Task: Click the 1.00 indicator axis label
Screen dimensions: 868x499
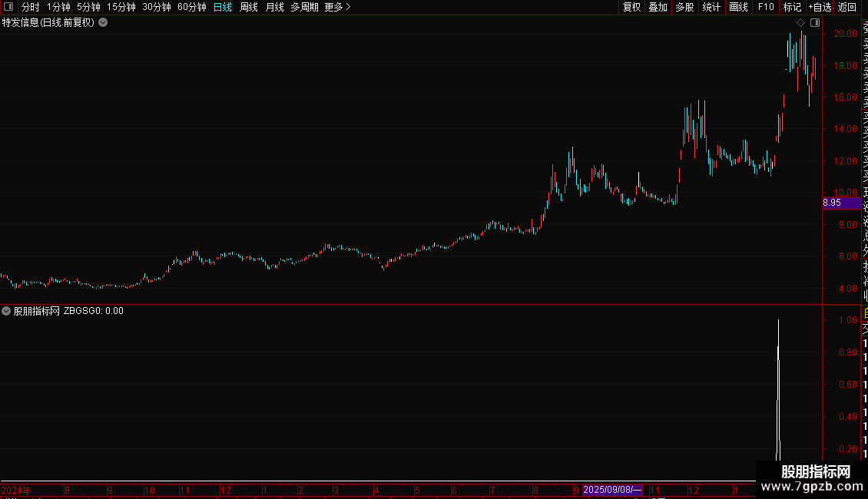Action: [848, 320]
